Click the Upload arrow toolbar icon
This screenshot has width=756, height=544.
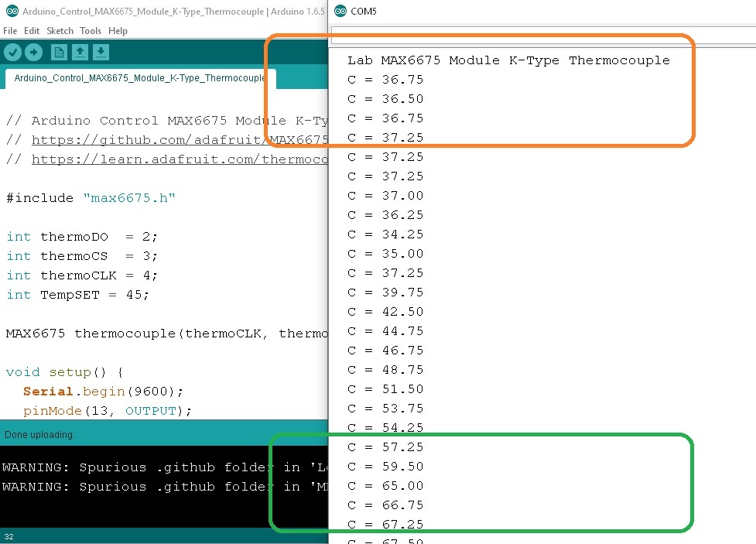[x=33, y=52]
